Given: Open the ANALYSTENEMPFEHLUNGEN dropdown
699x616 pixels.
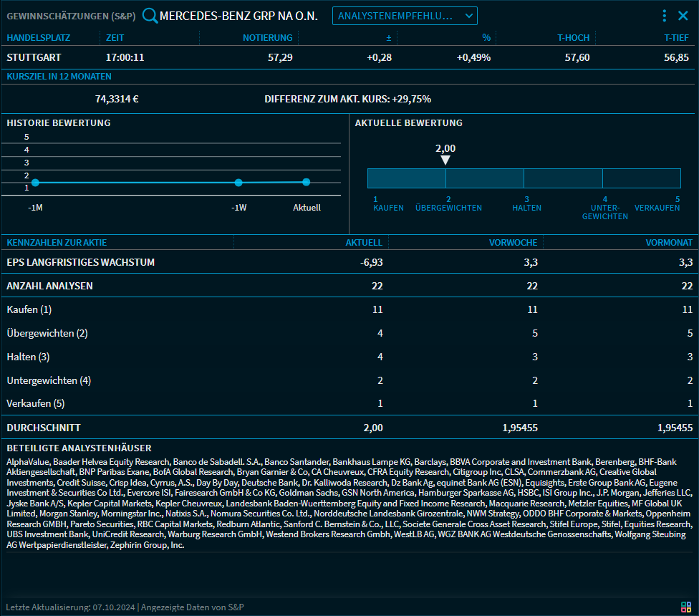Looking at the screenshot, I should [405, 15].
